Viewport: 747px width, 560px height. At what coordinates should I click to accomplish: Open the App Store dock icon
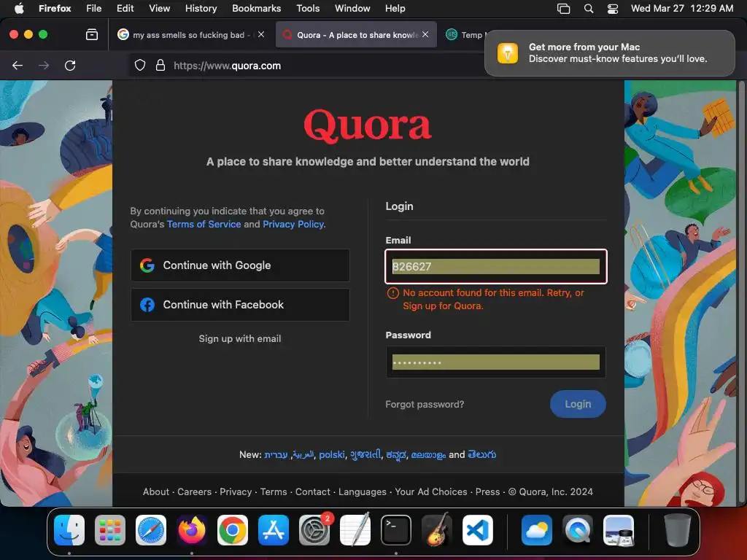pos(274,530)
